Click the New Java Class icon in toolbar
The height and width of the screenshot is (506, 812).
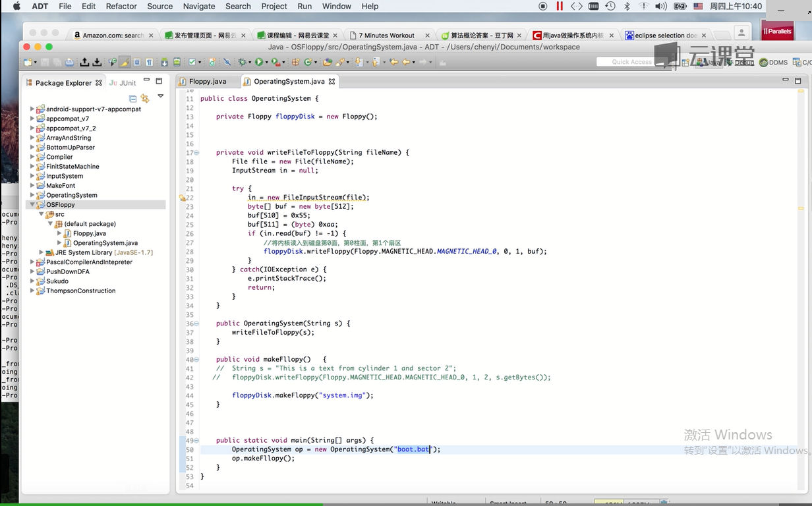point(307,62)
